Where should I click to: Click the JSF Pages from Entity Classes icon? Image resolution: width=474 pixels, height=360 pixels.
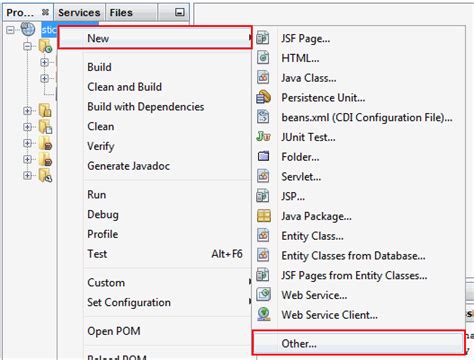[263, 275]
